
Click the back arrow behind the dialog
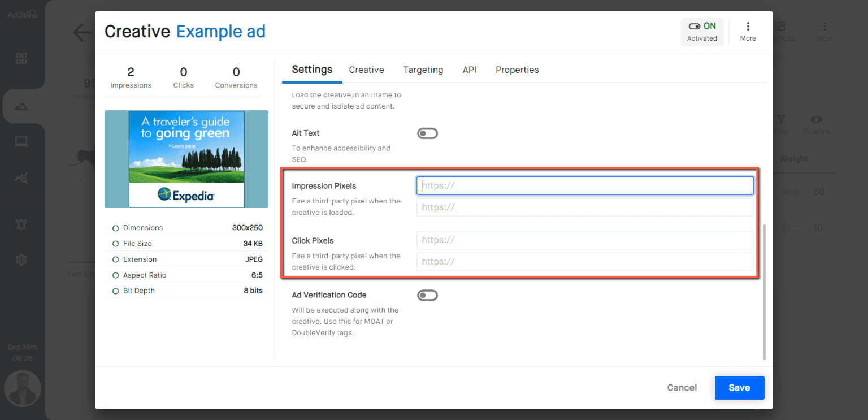(x=83, y=32)
